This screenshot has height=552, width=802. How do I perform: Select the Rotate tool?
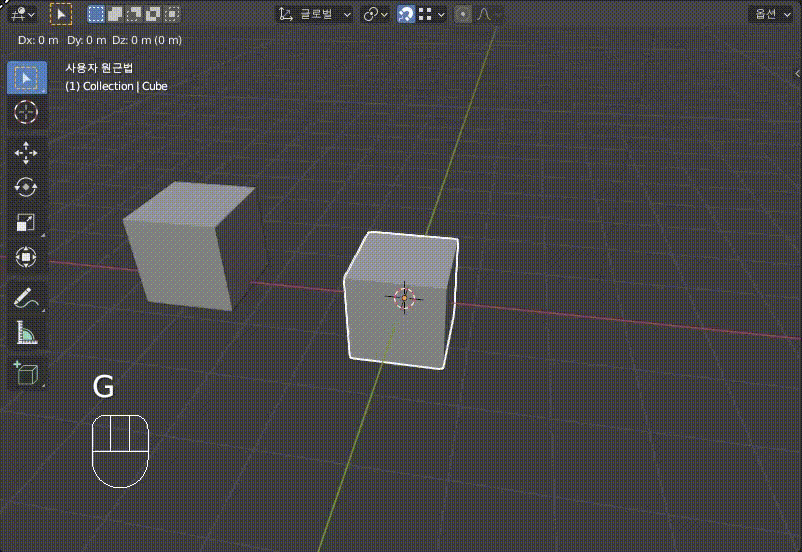[x=26, y=187]
